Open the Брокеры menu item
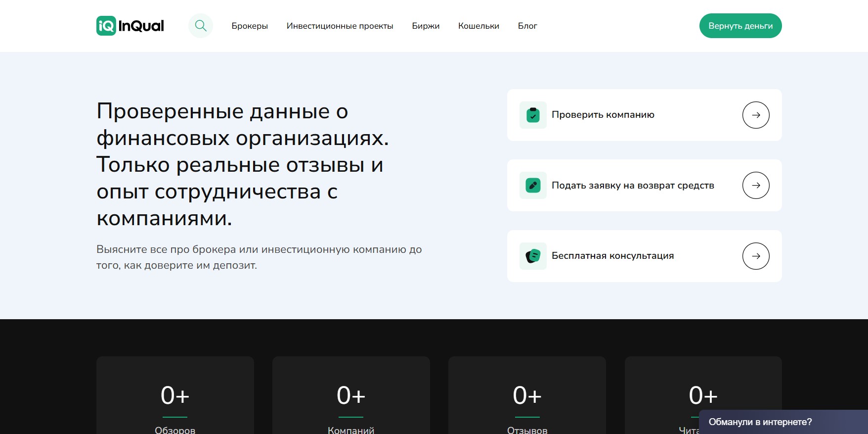This screenshot has width=868, height=434. tap(250, 26)
